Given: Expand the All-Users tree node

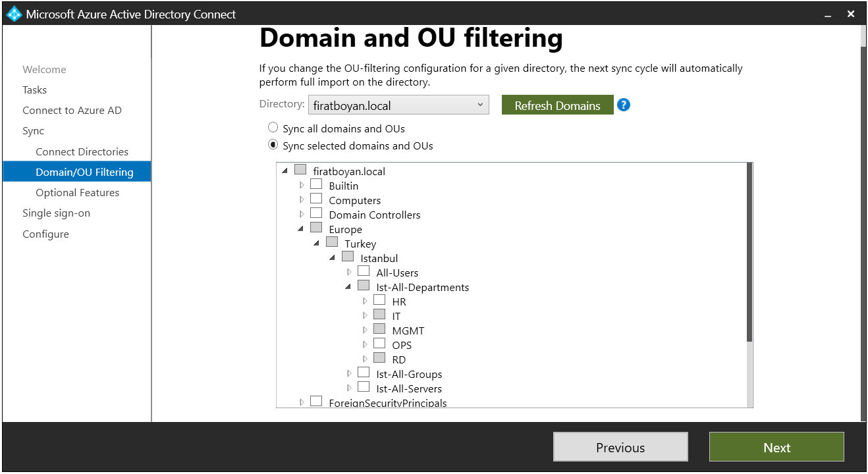Looking at the screenshot, I should pos(349,273).
